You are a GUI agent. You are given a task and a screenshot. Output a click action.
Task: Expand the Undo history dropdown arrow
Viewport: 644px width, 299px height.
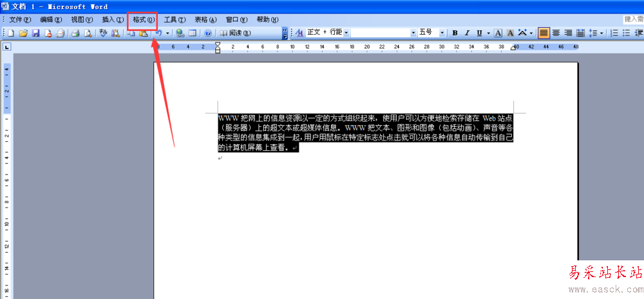pos(167,34)
